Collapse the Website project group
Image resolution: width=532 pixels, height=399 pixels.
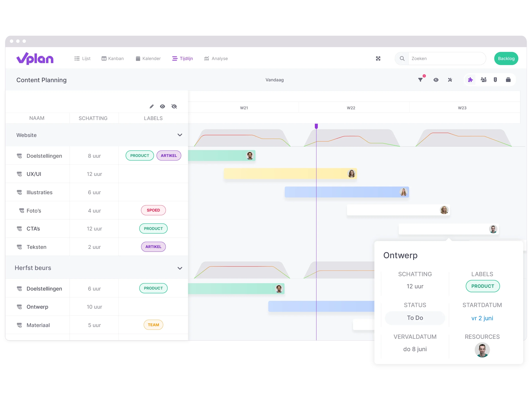pyautogui.click(x=180, y=135)
